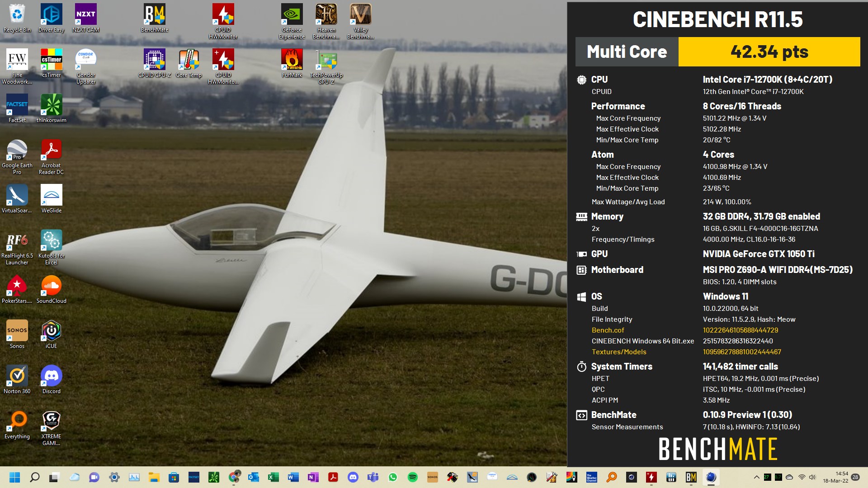Open the Google Earth Pro desktop shortcut
Viewport: 868px width, 488px height.
(17, 157)
